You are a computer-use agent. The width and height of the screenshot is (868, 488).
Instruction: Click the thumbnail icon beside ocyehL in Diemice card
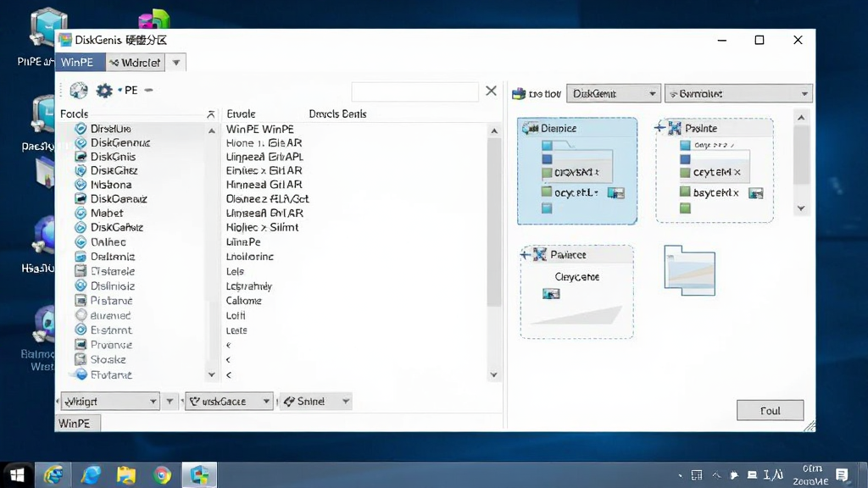click(615, 192)
